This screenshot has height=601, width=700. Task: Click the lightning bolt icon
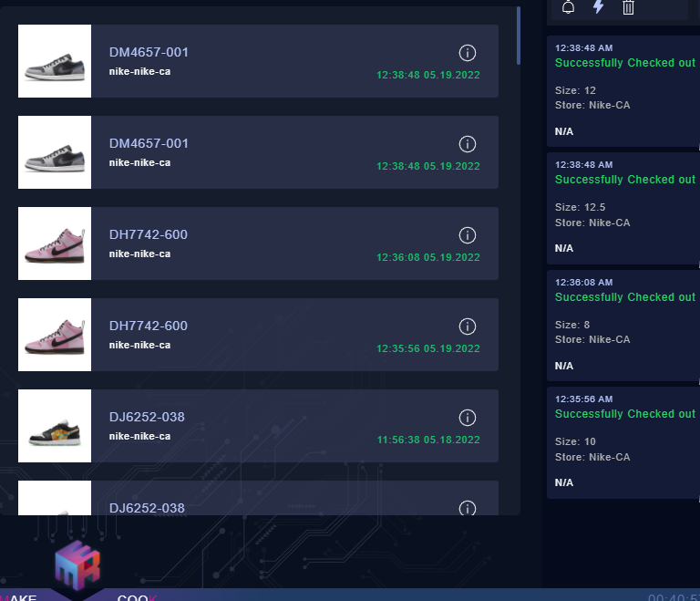pos(598,6)
